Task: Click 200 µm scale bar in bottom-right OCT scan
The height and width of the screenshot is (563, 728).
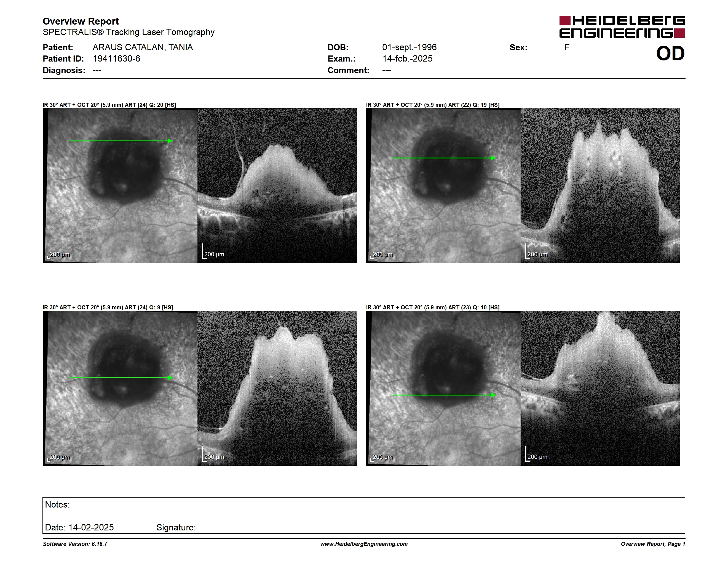Action: 536,454
